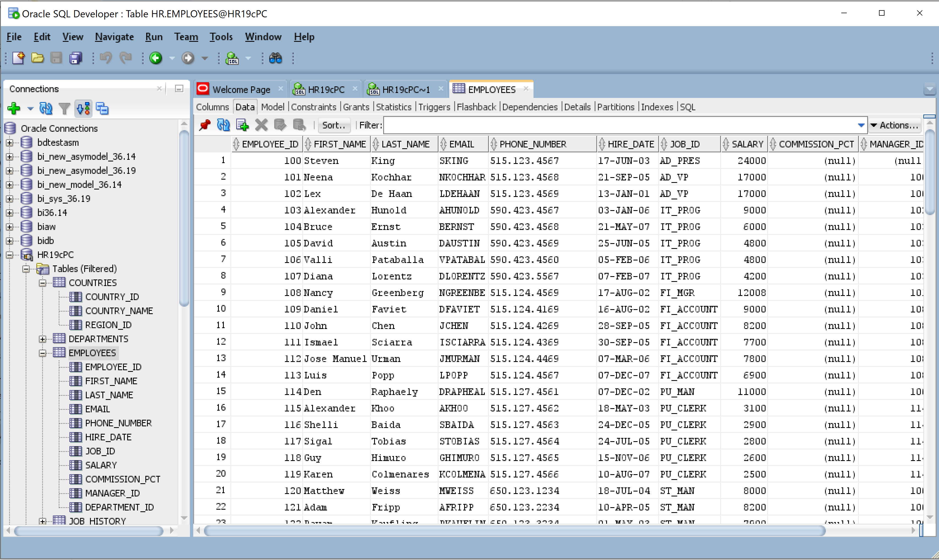This screenshot has height=560, width=939.
Task: Open the Filter history dropdown arrow
Action: click(861, 125)
